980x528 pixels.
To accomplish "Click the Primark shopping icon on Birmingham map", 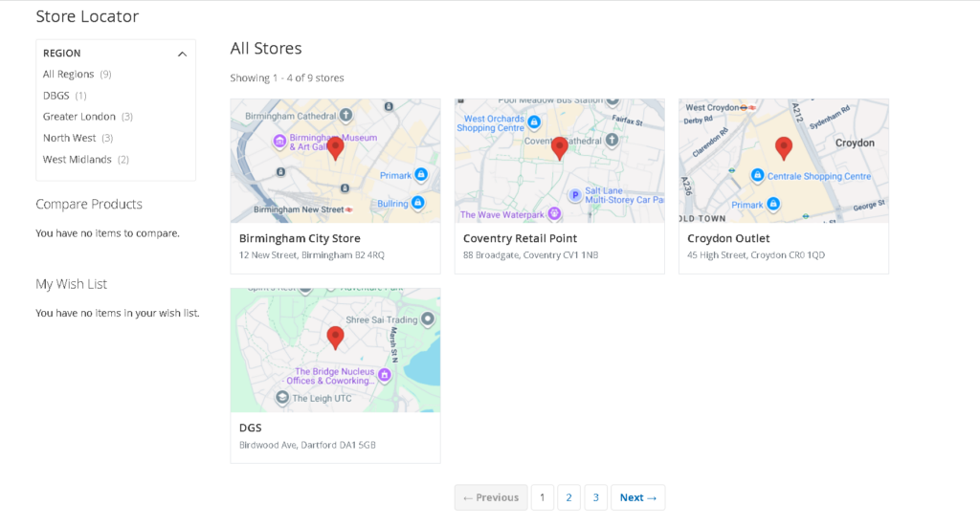I will [x=420, y=175].
